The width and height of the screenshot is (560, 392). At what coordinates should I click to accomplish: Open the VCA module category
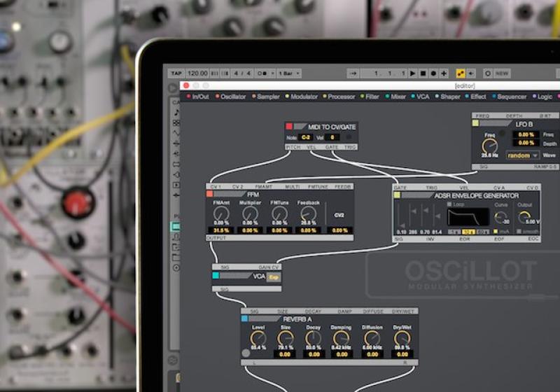[x=421, y=97]
